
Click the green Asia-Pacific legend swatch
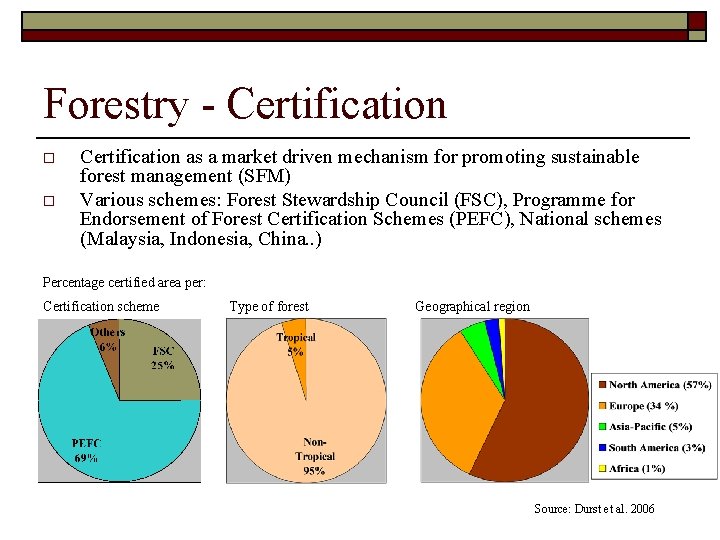602,426
